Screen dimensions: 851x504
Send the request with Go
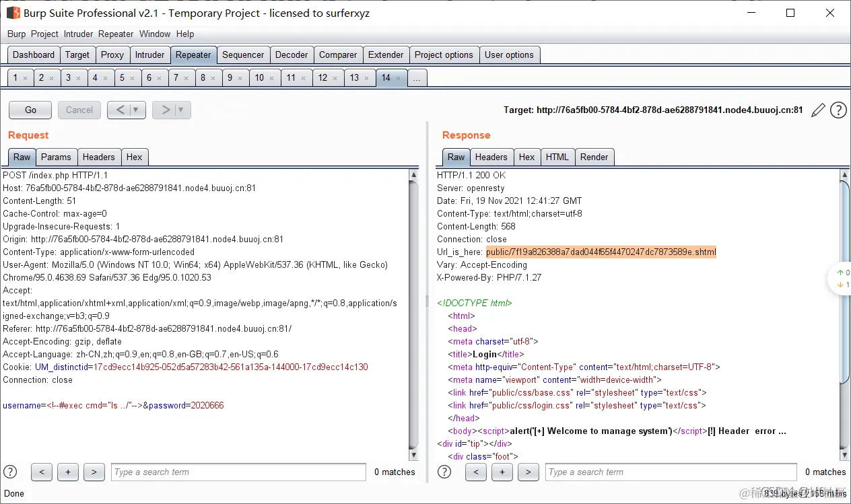[30, 110]
